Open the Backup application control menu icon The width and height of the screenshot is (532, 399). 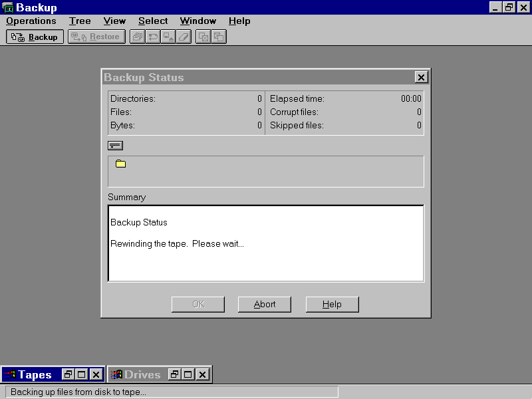point(8,7)
